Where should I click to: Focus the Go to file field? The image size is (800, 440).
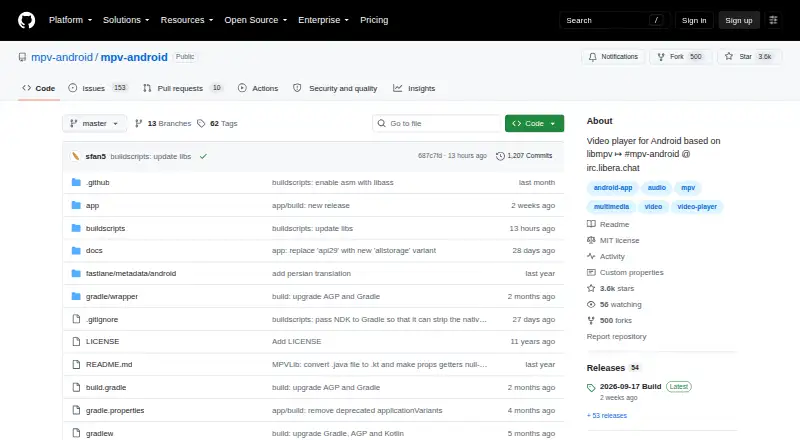pos(437,124)
